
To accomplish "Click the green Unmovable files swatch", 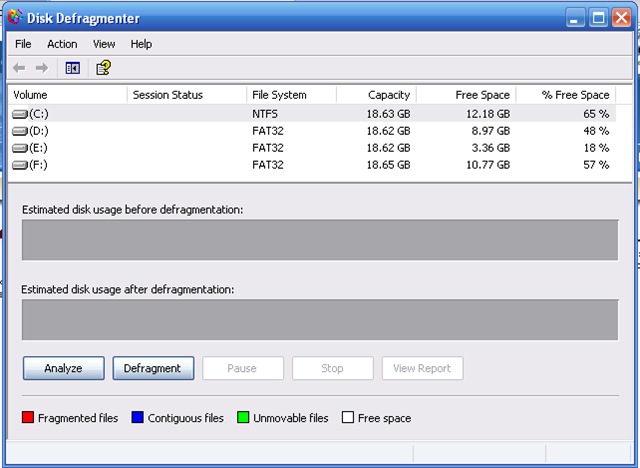I will [x=243, y=417].
